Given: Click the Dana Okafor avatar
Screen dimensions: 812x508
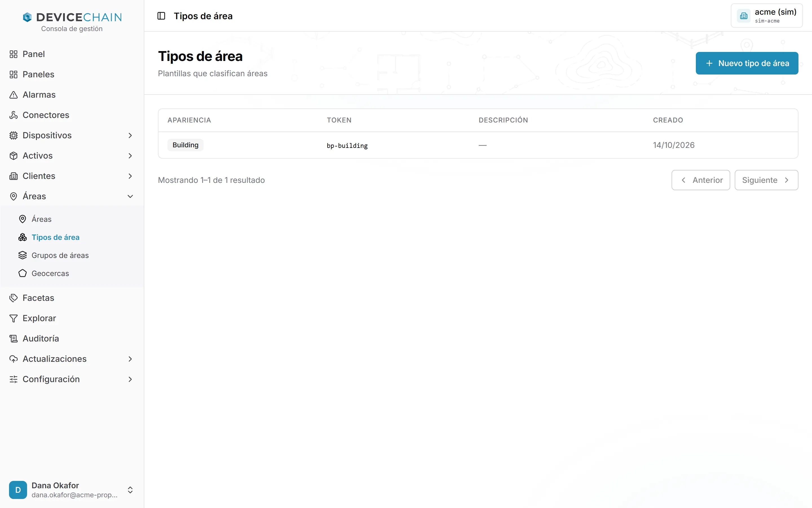Looking at the screenshot, I should (x=18, y=490).
